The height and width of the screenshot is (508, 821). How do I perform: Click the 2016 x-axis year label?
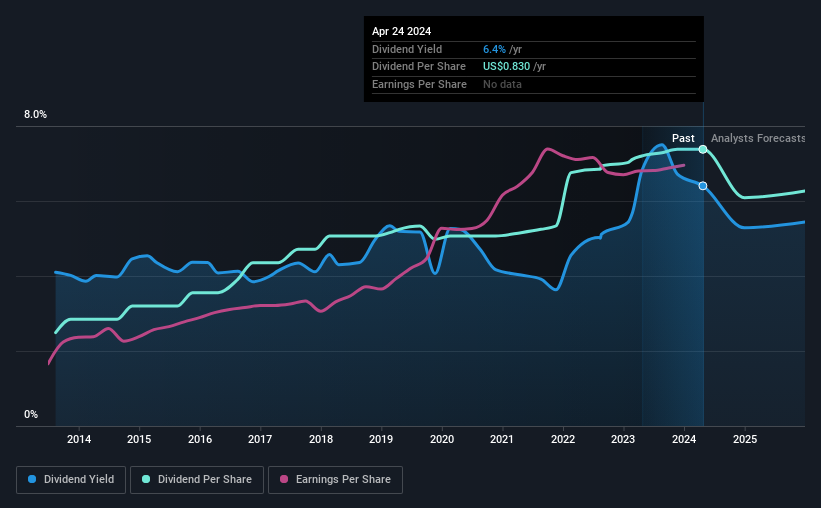coord(200,439)
